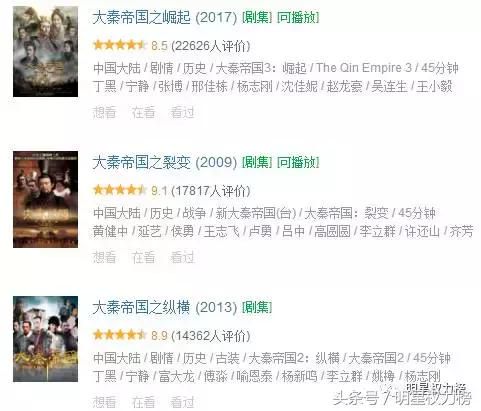Screen dimensions: 481x411
Task: Mark 大秦帝国之崛起 as 在看
Action: 143,112
